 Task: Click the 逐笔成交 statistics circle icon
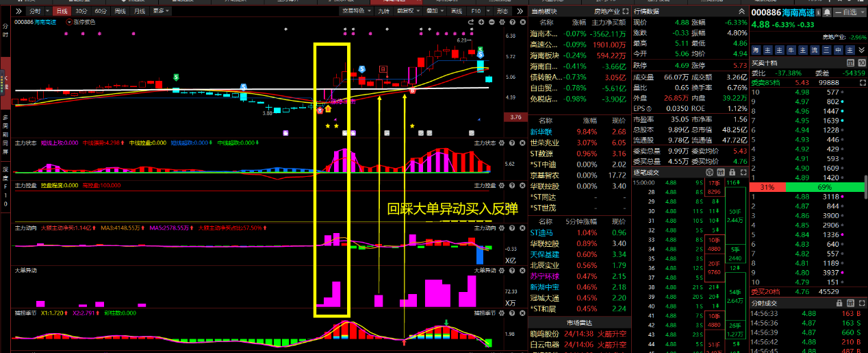click(x=710, y=172)
